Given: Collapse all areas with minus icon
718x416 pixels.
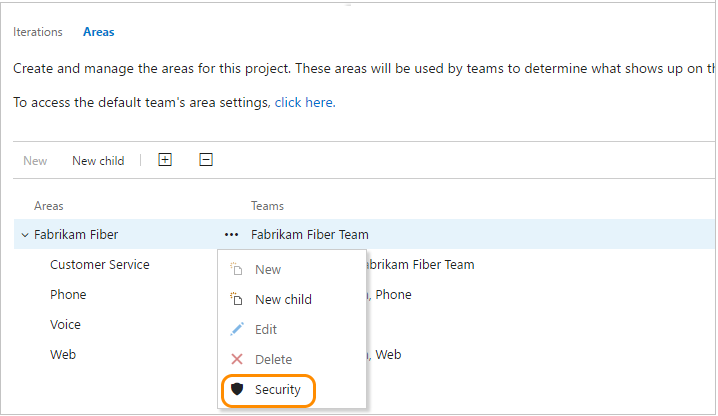Looking at the screenshot, I should (x=206, y=160).
